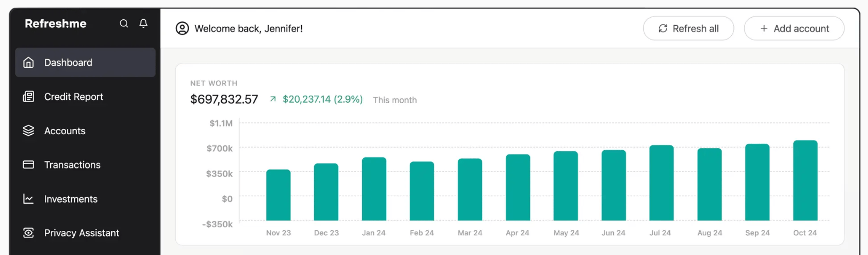The height and width of the screenshot is (255, 868).
Task: Click the Refresh all button
Action: [x=689, y=28]
